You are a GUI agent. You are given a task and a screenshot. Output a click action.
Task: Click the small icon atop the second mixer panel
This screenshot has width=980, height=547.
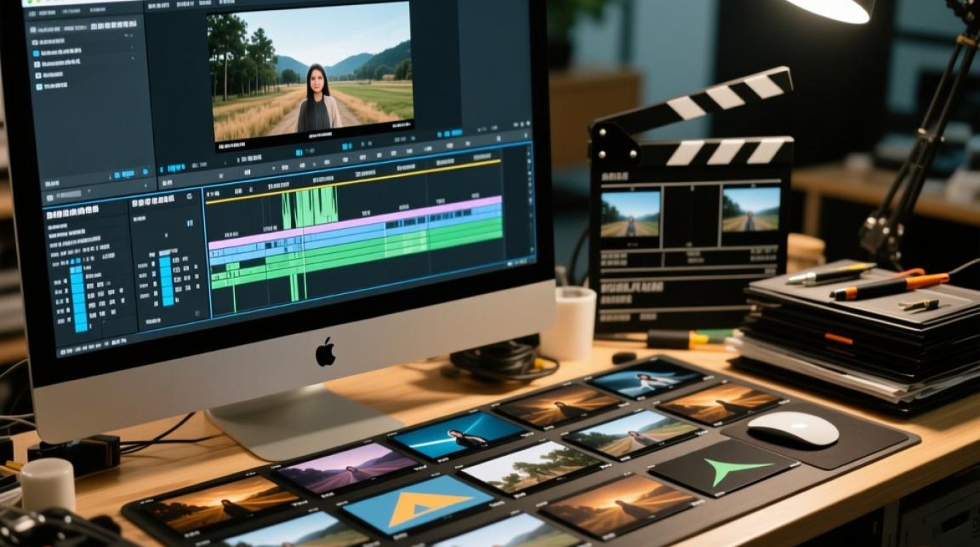tap(190, 197)
